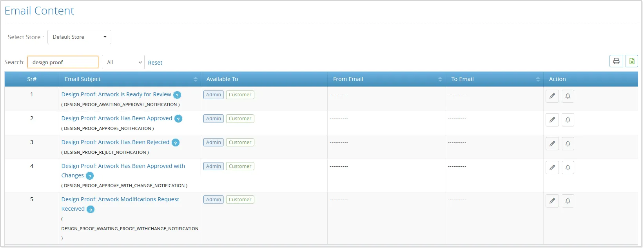The height and width of the screenshot is (249, 644).
Task: Click bell icon for DESIGN_PROOF_APPROVE_NOTIFICATION row
Action: pyautogui.click(x=568, y=120)
